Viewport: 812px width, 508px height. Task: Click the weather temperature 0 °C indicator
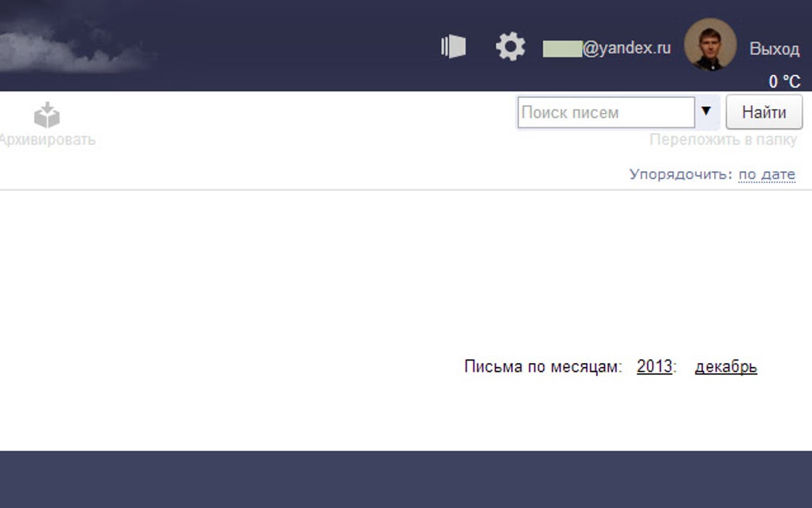[782, 80]
